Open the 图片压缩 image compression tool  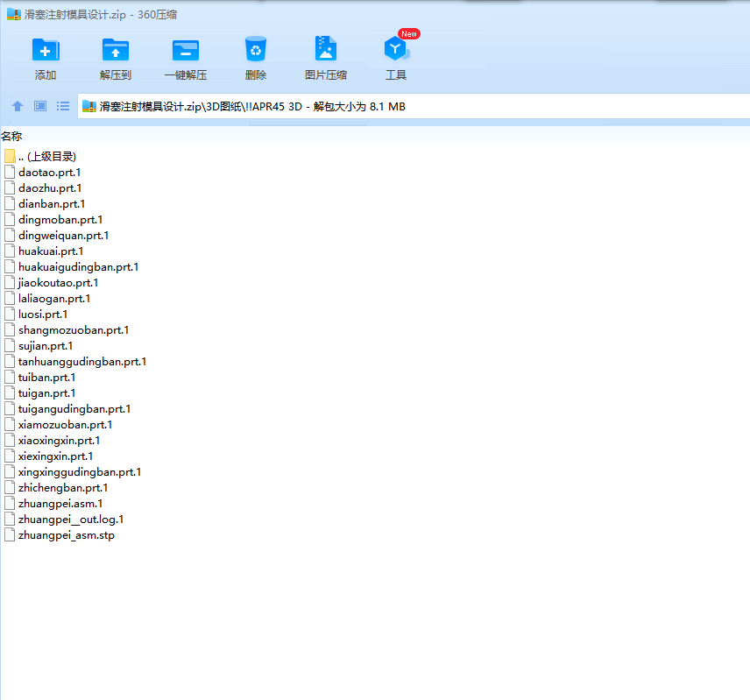coord(326,49)
